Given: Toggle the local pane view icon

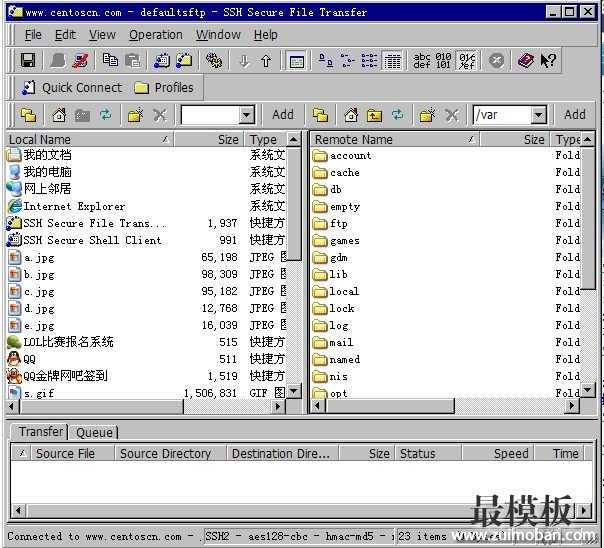Looking at the screenshot, I should pyautogui.click(x=296, y=61).
